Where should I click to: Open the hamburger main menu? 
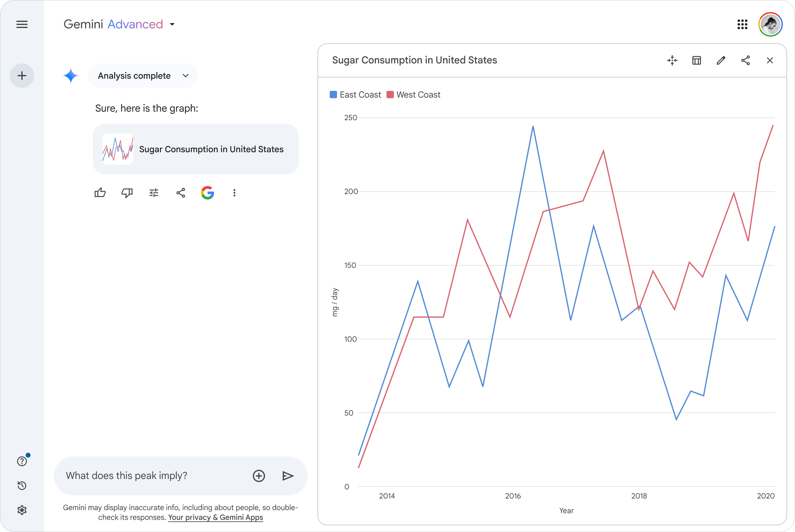click(22, 24)
